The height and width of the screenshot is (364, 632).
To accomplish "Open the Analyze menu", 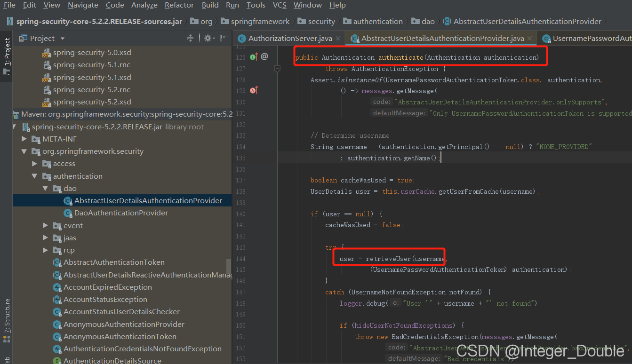I will click(x=144, y=5).
